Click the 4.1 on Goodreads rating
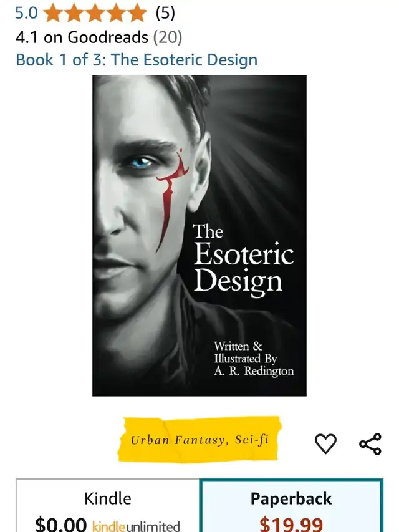The image size is (399, 532). [82, 37]
